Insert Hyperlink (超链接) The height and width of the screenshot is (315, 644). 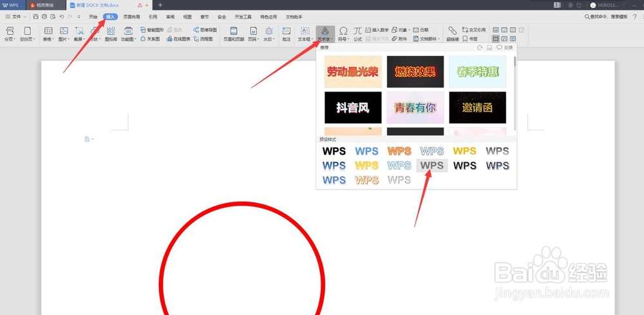(x=452, y=33)
